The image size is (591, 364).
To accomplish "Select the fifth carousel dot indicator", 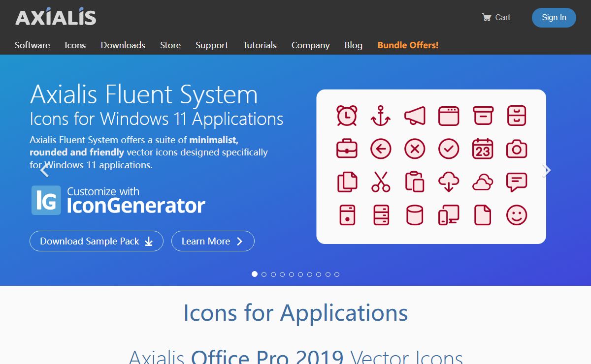I will tap(291, 274).
